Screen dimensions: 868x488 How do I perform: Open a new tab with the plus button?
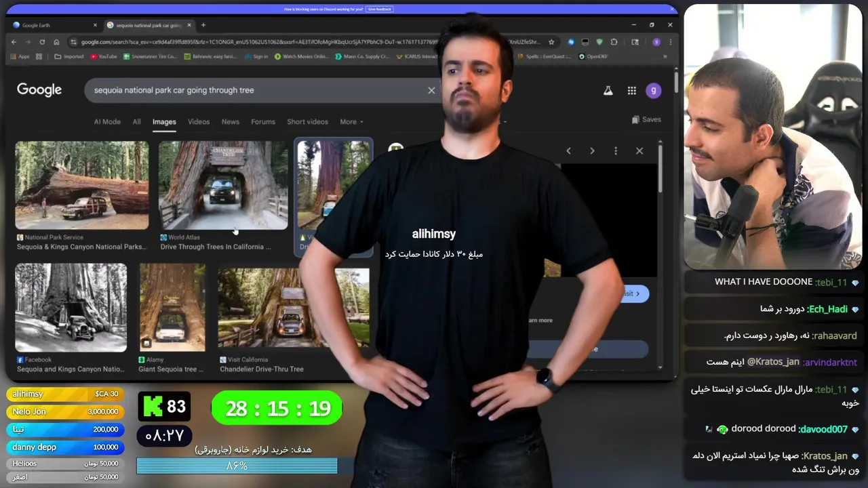pyautogui.click(x=203, y=25)
